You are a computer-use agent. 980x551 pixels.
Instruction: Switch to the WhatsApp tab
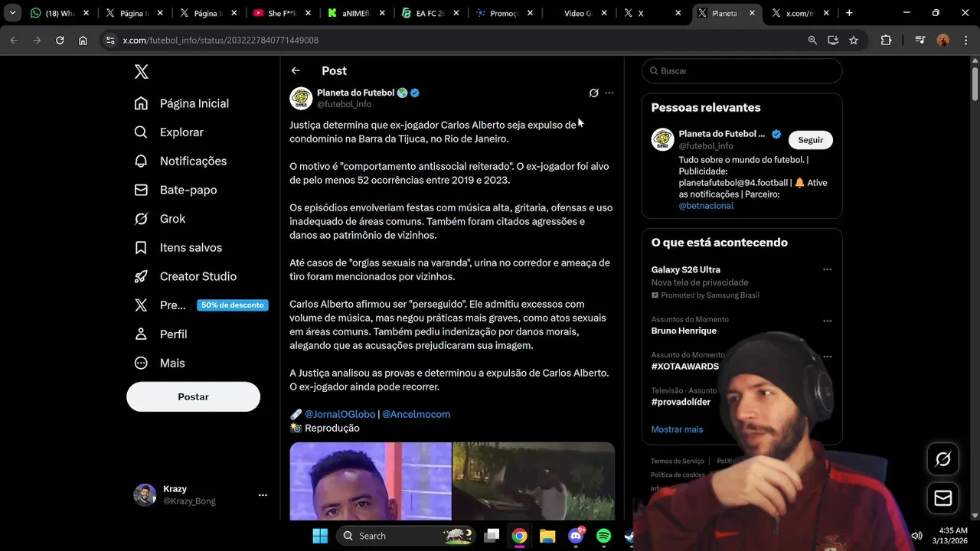click(60, 13)
